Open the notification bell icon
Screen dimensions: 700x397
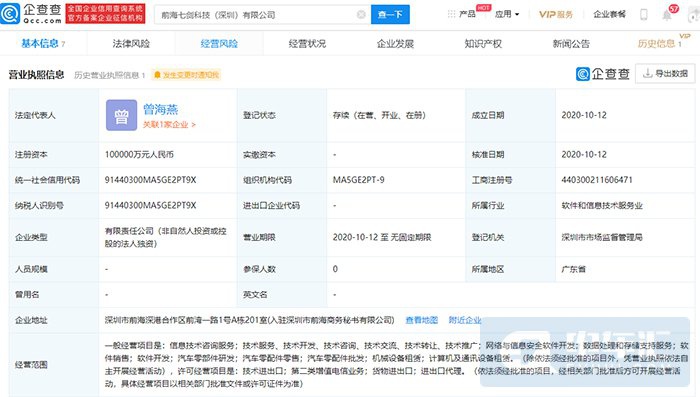tap(667, 15)
